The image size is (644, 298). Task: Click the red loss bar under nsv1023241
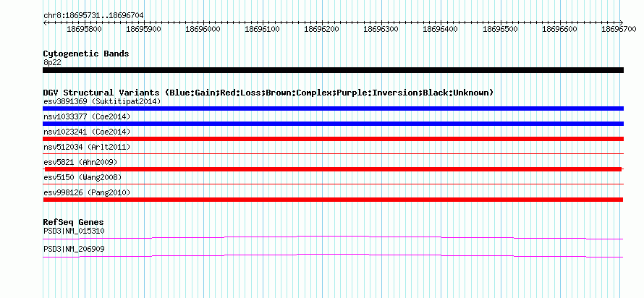click(333, 139)
